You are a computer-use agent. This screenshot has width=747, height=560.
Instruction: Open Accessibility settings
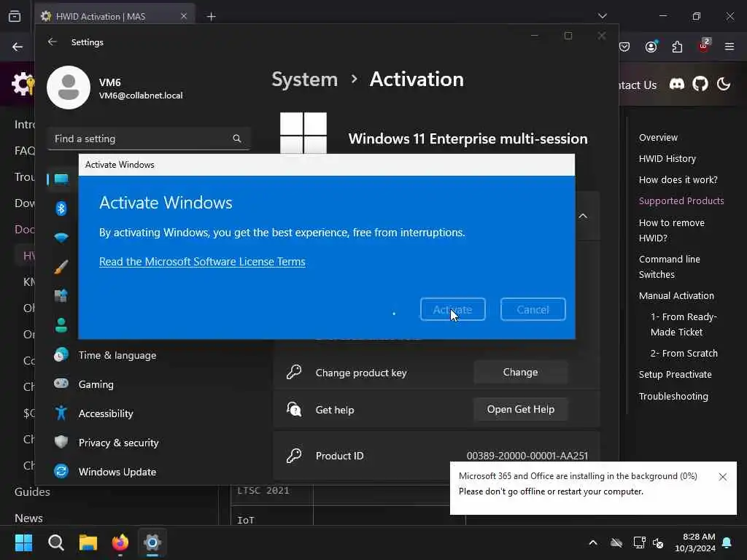click(x=106, y=413)
